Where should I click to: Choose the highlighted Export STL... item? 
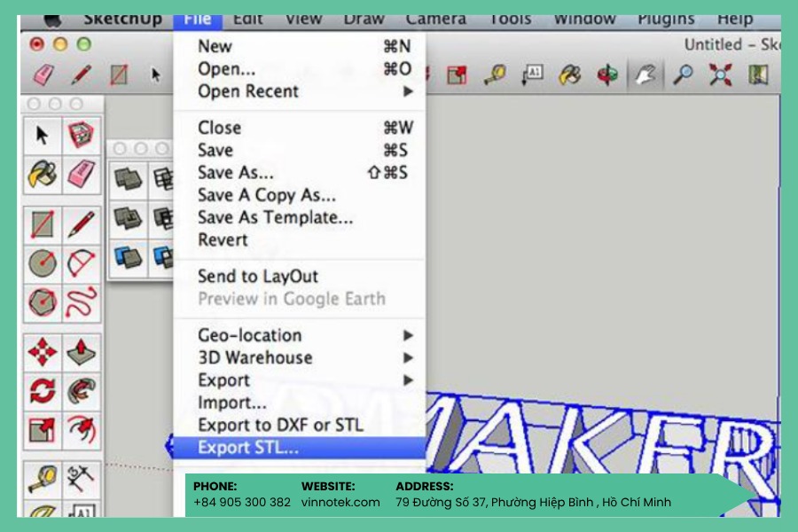click(x=300, y=448)
